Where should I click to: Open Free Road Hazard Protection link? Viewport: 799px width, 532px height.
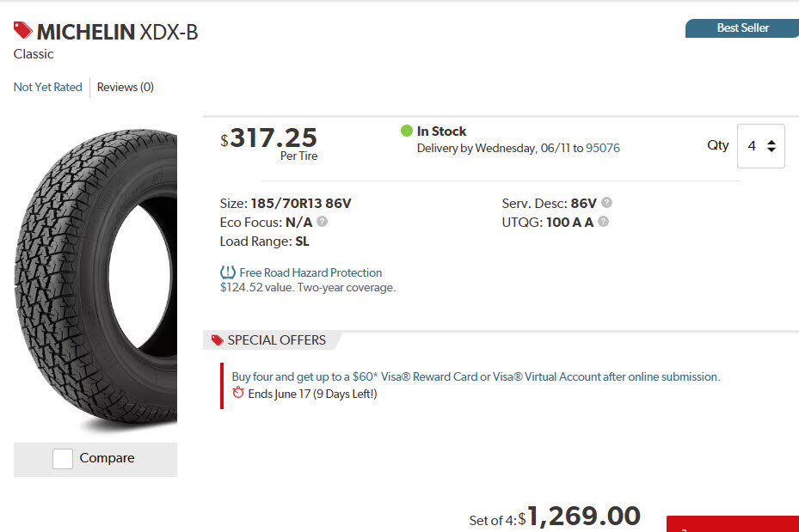click(x=310, y=272)
